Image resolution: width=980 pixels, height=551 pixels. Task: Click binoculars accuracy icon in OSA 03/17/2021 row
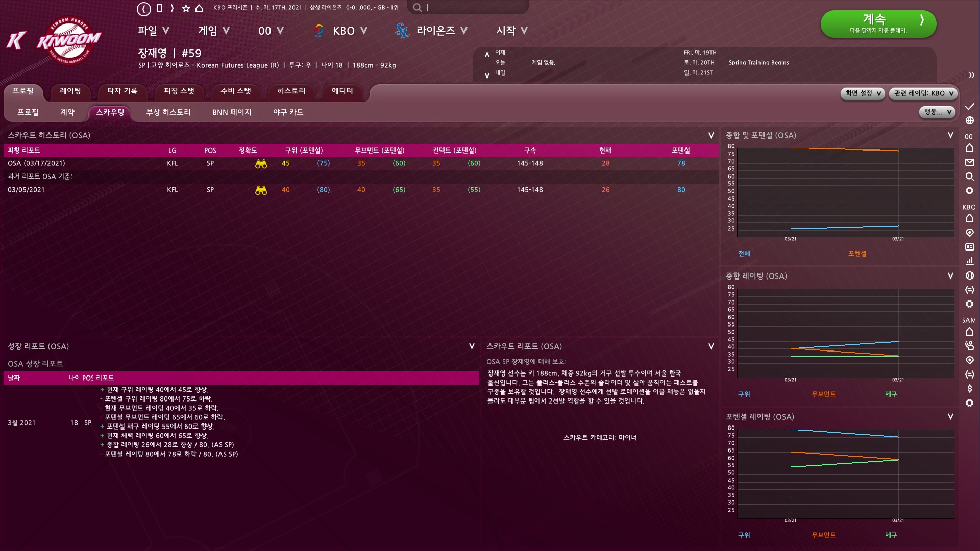(261, 164)
